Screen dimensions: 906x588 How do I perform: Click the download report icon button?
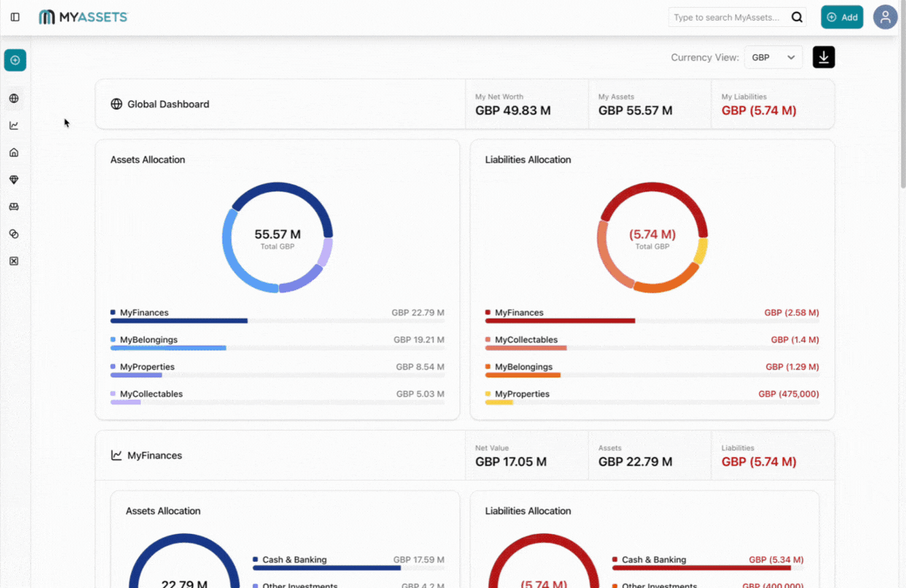pos(823,57)
